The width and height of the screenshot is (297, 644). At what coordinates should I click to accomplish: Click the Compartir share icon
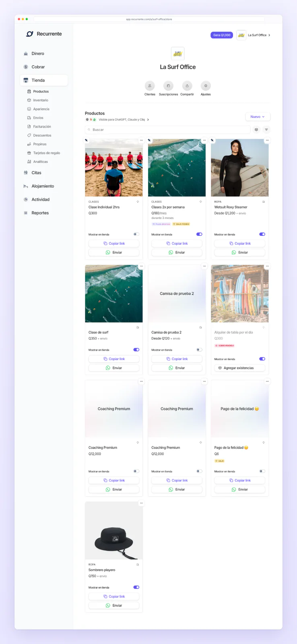click(187, 86)
